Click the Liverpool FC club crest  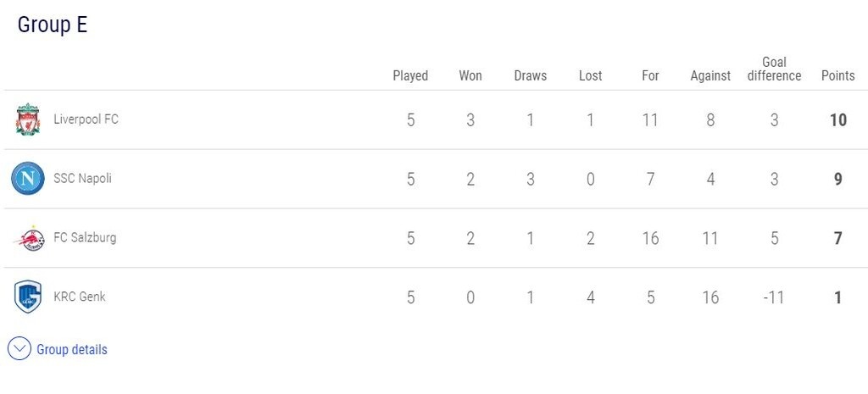point(28,119)
